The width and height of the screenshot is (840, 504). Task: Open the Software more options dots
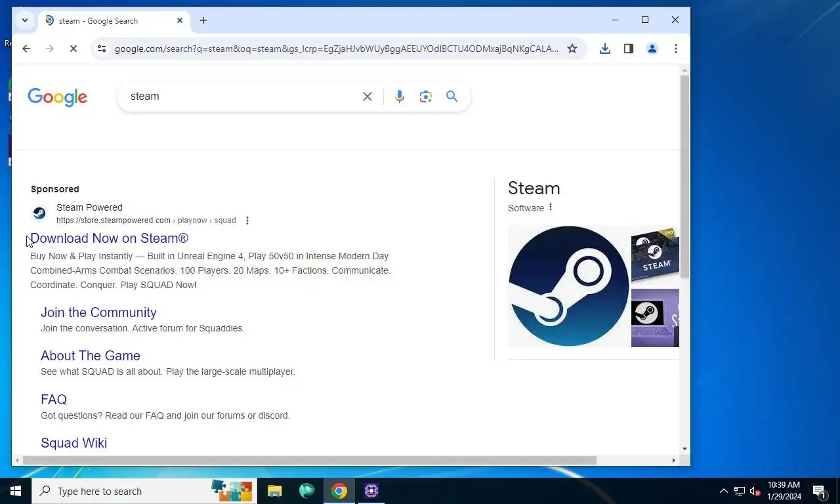click(551, 207)
